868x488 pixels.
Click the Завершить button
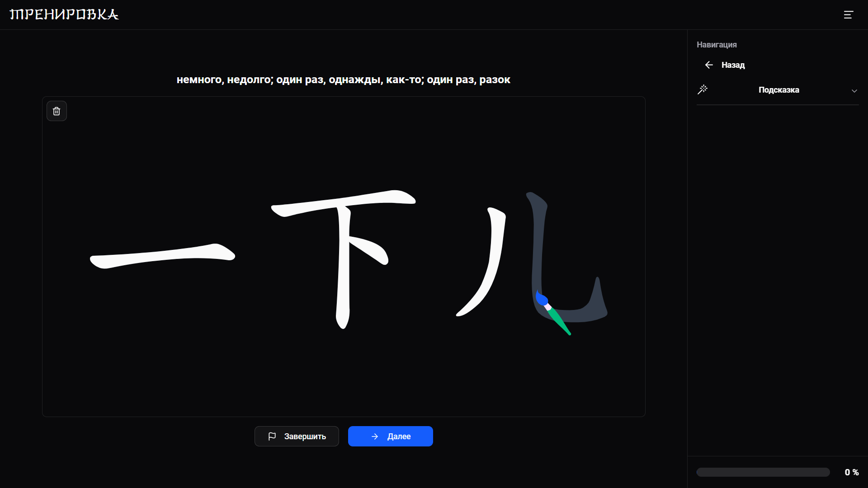click(297, 436)
